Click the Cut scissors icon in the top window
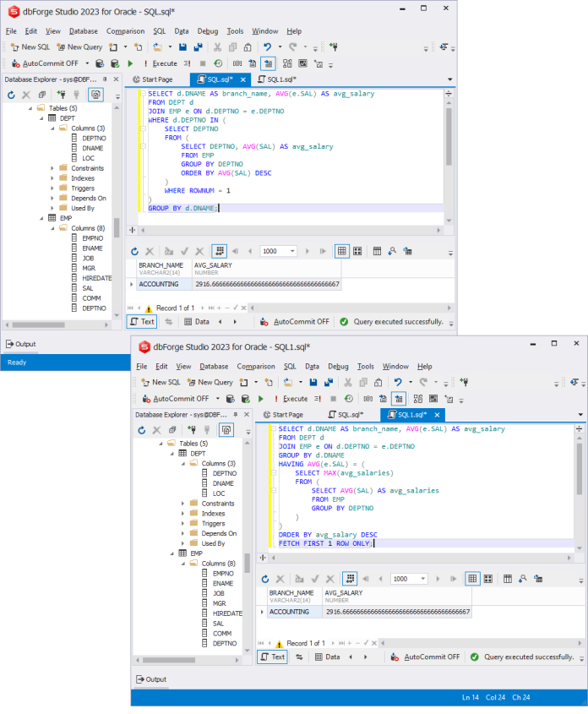This screenshot has width=588, height=714. point(217,47)
